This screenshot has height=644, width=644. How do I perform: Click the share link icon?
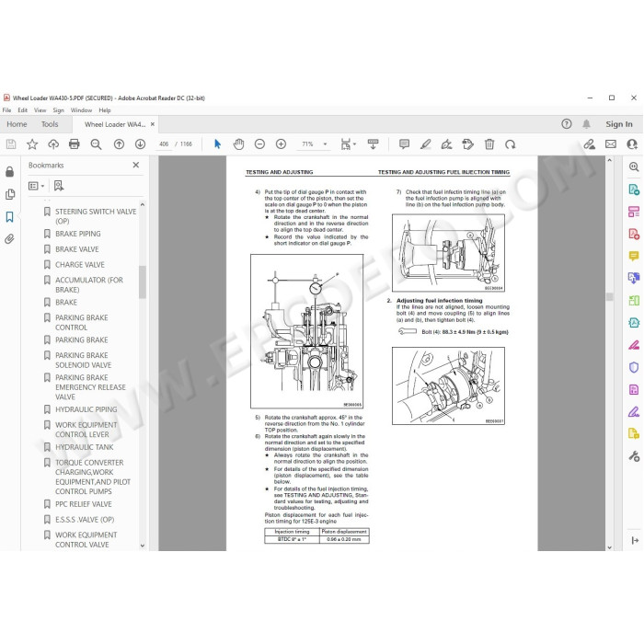(x=590, y=144)
